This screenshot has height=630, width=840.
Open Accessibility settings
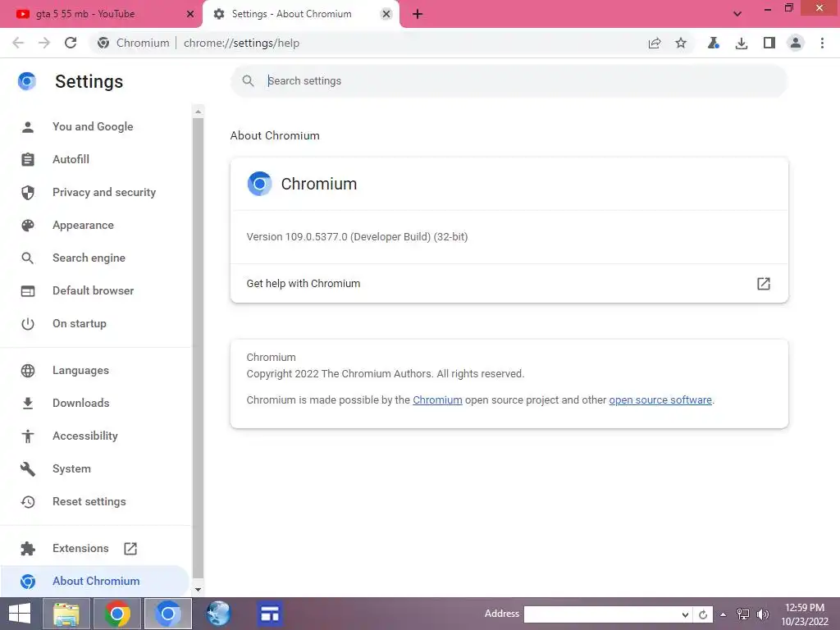click(x=85, y=436)
